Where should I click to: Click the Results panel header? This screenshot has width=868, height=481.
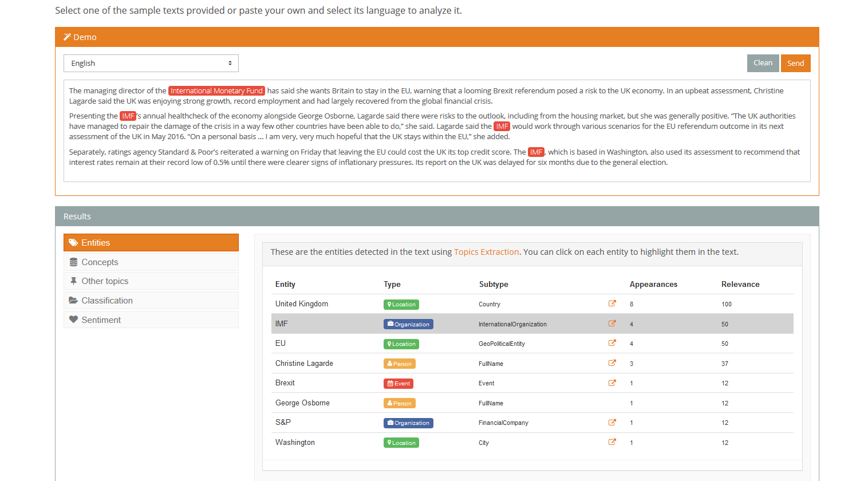pos(437,216)
